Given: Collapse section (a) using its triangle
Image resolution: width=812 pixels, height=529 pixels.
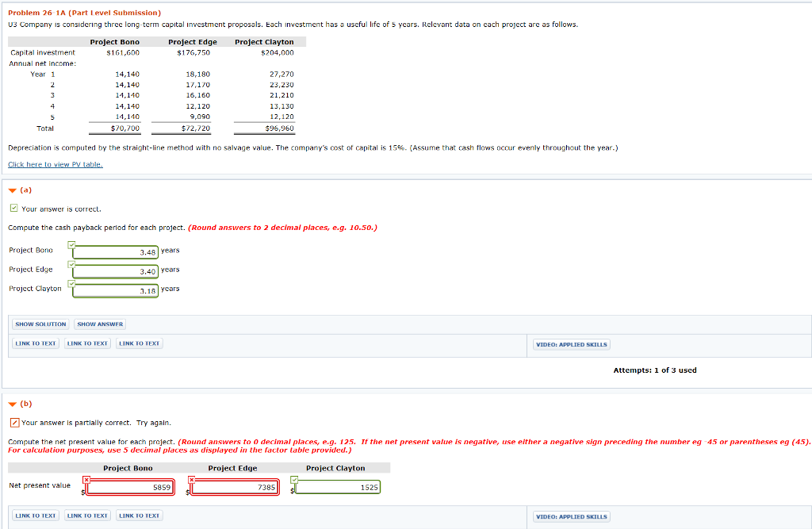Looking at the screenshot, I should [13, 189].
